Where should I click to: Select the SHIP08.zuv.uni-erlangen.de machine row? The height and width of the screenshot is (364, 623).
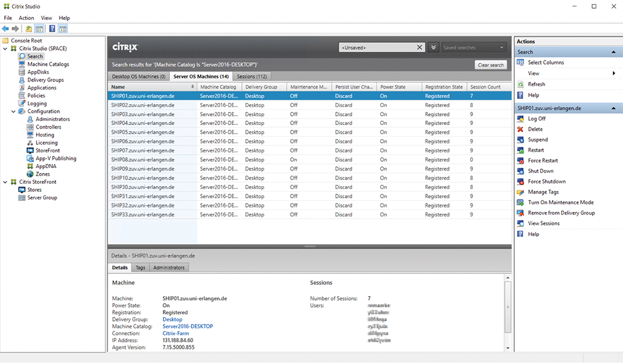point(143,160)
